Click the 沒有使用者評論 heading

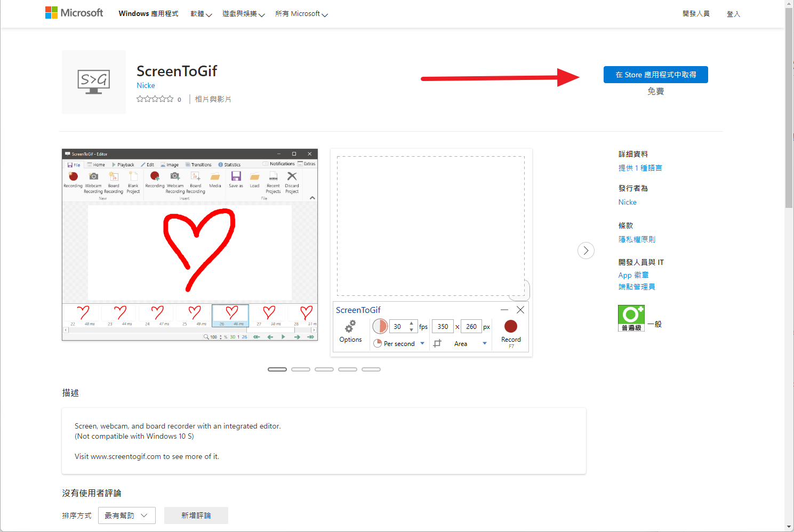tap(92, 493)
